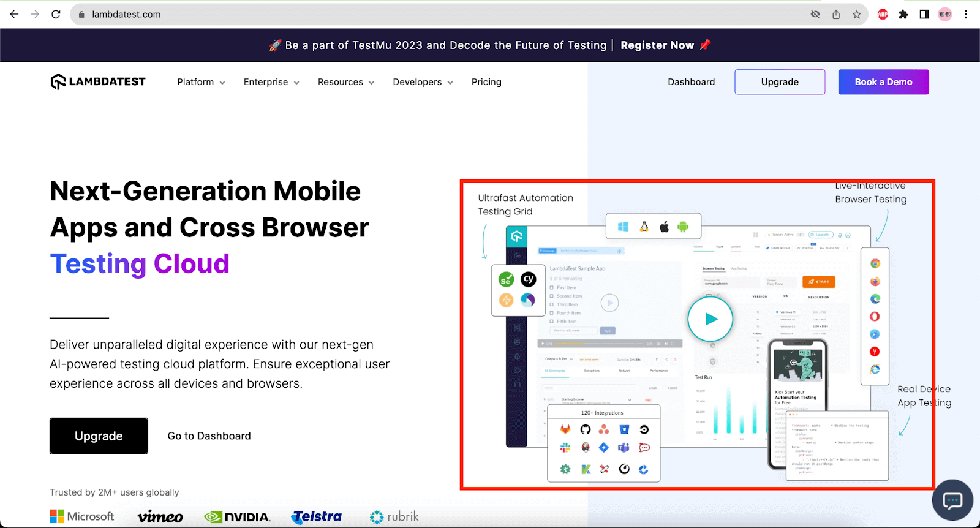Click the orange START button in the illustration
980x528 pixels.
819,282
